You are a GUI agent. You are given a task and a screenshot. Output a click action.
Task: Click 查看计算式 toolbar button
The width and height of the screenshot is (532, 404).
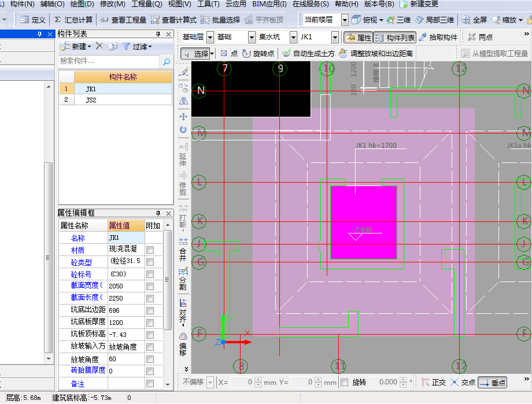(x=173, y=20)
